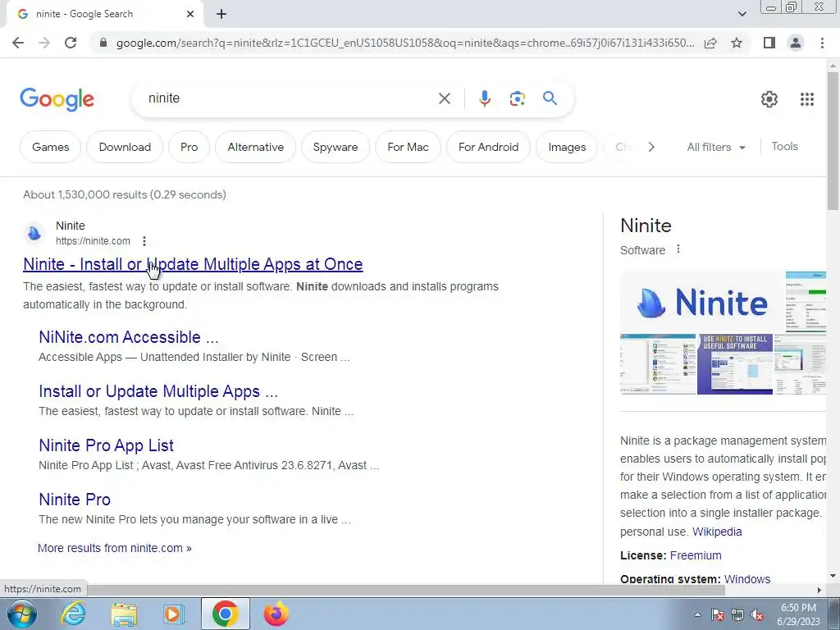Open Ninite favicon in first result

pos(34,234)
